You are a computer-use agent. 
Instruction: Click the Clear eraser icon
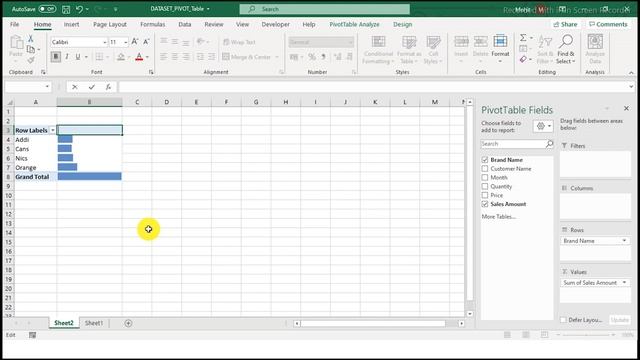523,60
